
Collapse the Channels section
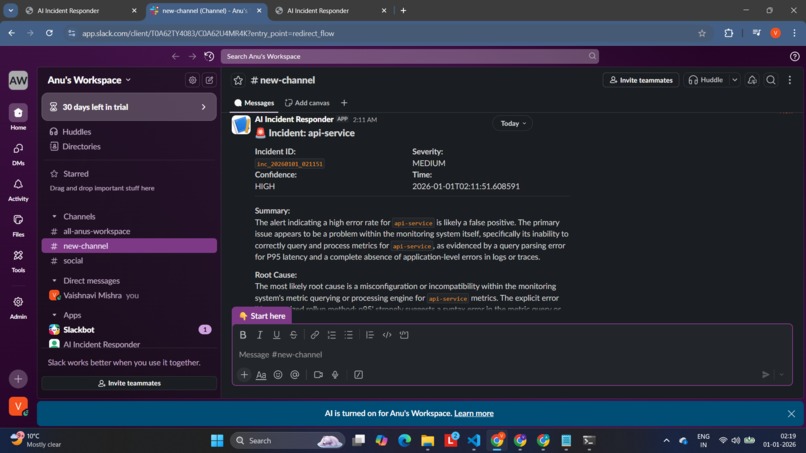54,216
